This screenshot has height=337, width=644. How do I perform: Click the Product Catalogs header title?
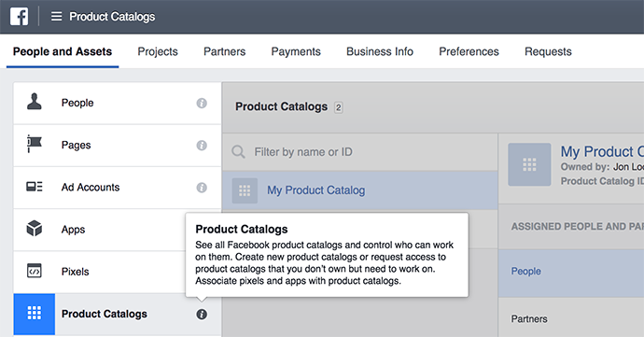112,17
